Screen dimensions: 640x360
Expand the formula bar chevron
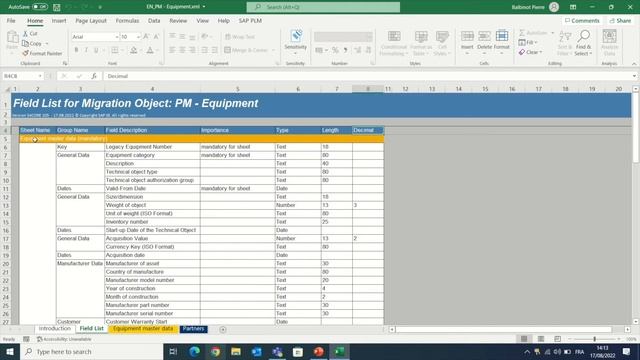click(634, 76)
